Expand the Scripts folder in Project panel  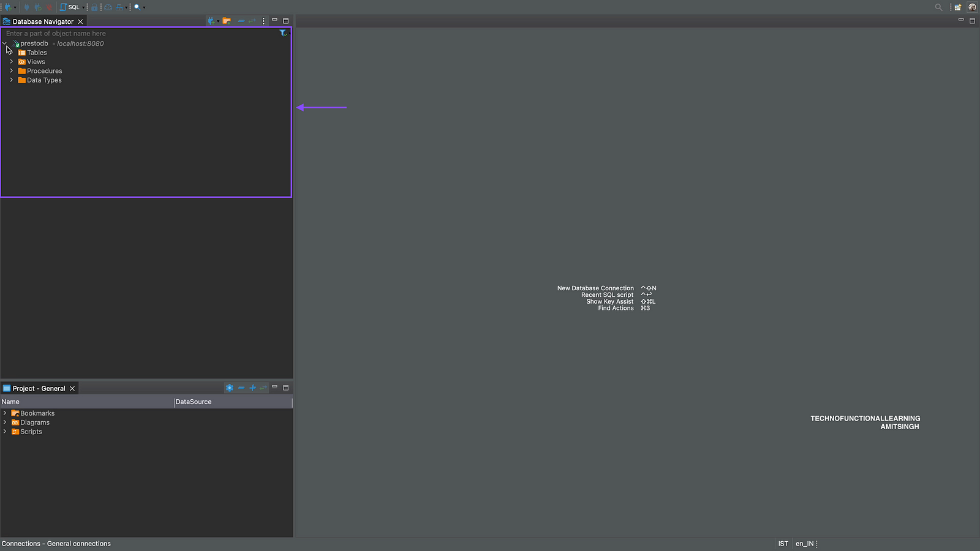[x=5, y=432]
